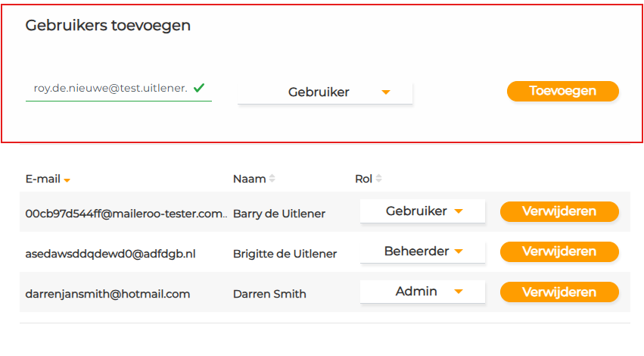Viewport: 644px width, 356px height.
Task: Sort table by E-mail header
Action: 42,179
